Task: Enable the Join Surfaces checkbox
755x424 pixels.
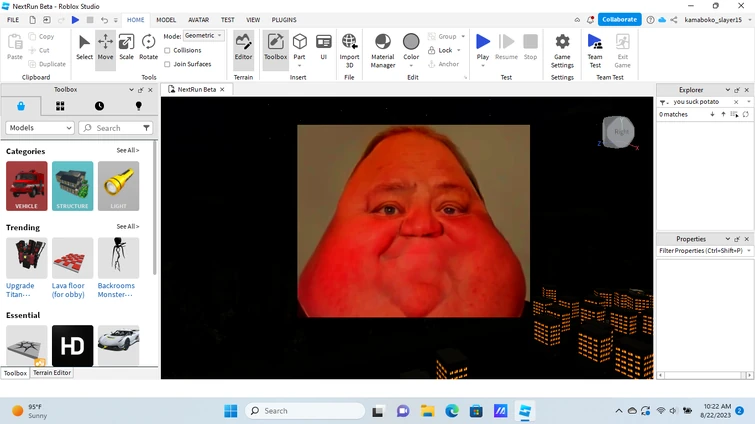Action: tap(167, 64)
